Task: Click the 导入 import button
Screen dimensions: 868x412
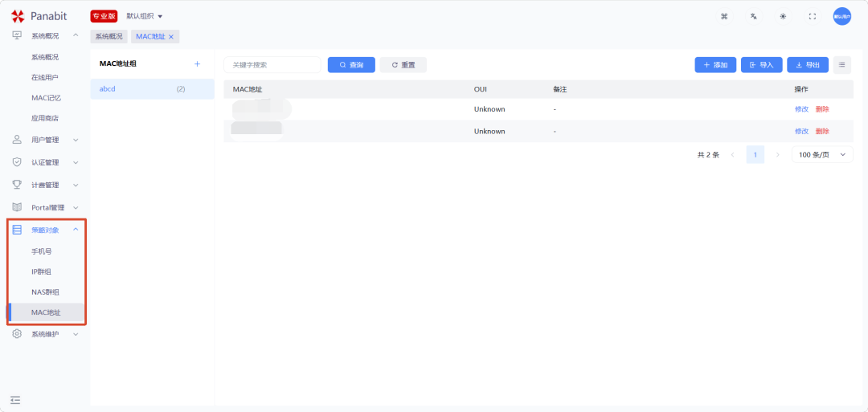Action: click(762, 65)
